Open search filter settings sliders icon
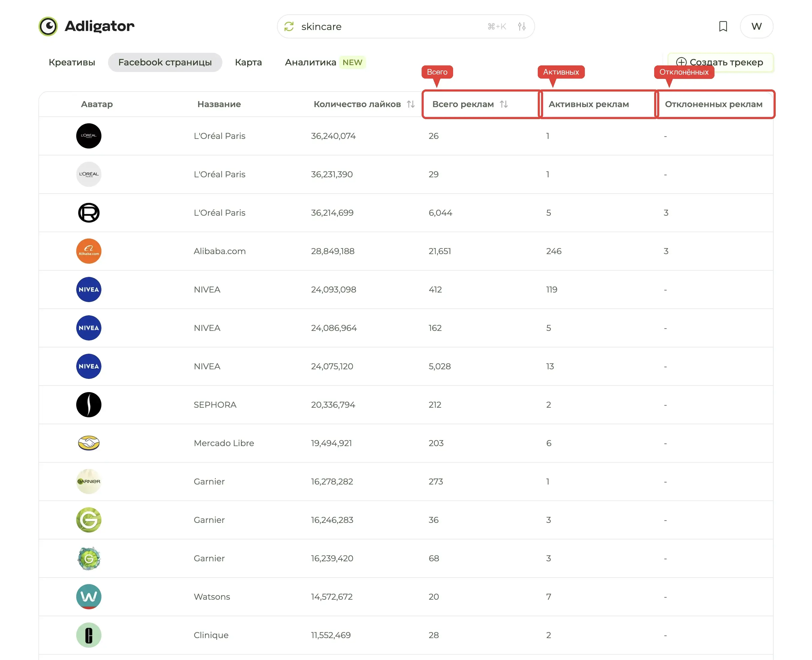Screen dimensions: 812x660 [x=522, y=27]
